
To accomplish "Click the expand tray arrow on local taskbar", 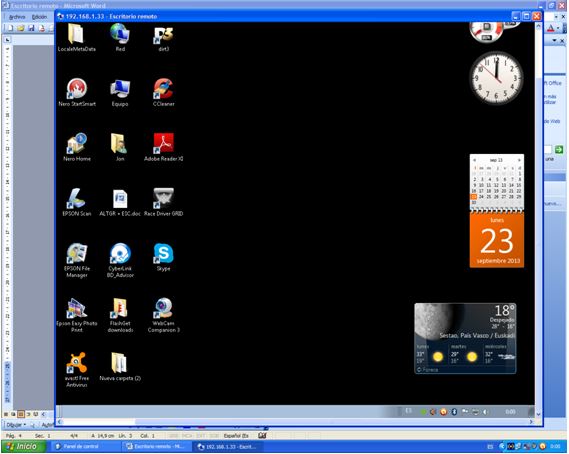I will (502, 447).
